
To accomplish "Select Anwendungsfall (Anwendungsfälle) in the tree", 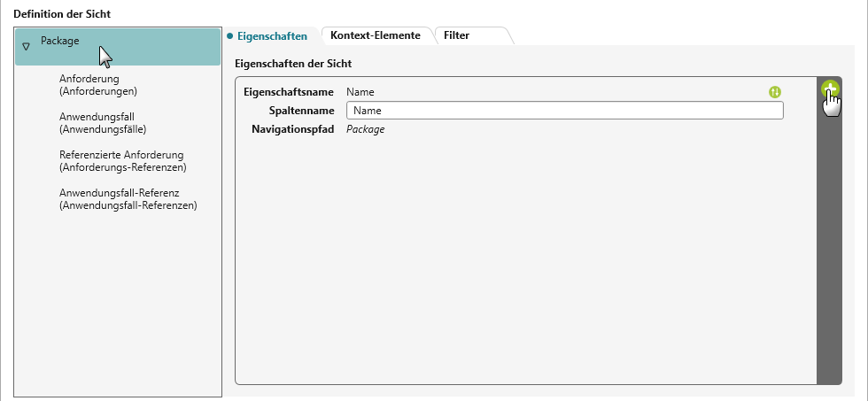I will (102, 122).
